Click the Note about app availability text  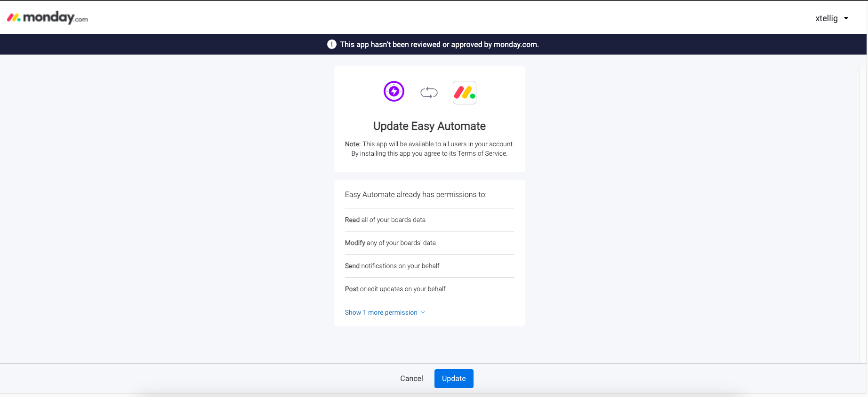pyautogui.click(x=429, y=144)
